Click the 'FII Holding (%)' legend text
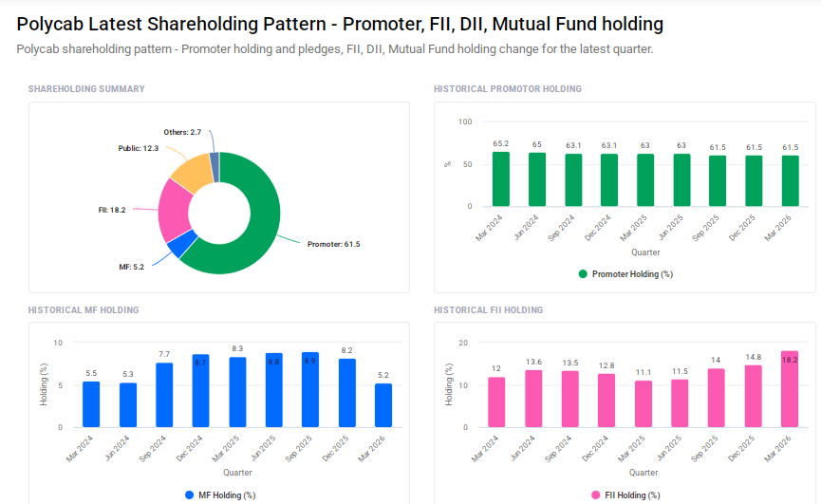This screenshot has width=821, height=504. pyautogui.click(x=632, y=495)
